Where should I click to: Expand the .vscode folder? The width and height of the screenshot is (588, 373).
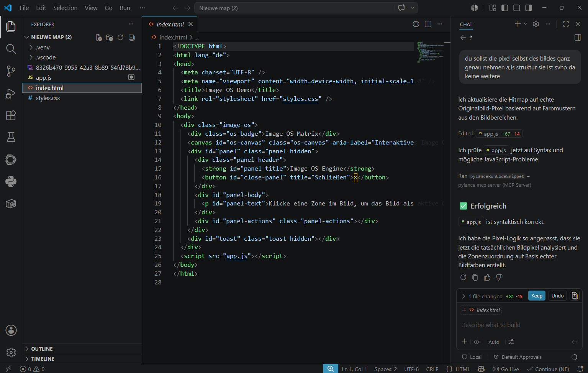click(x=31, y=57)
